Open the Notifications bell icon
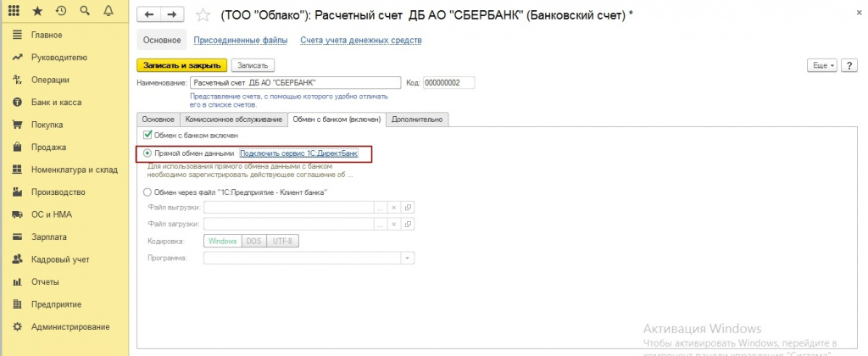Image resolution: width=868 pixels, height=356 pixels. [x=108, y=10]
